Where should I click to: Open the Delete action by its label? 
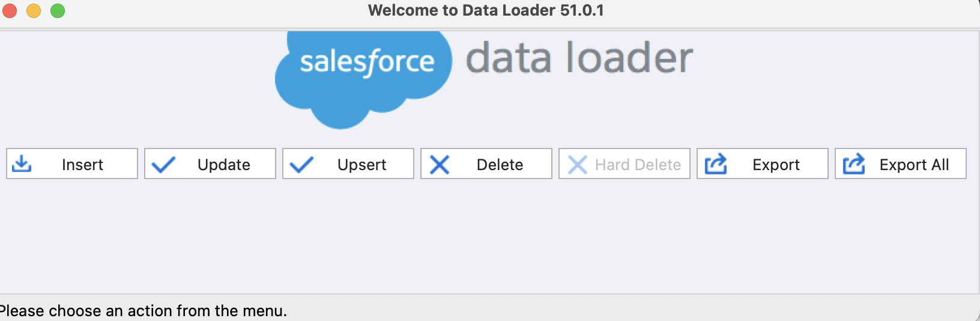[500, 165]
